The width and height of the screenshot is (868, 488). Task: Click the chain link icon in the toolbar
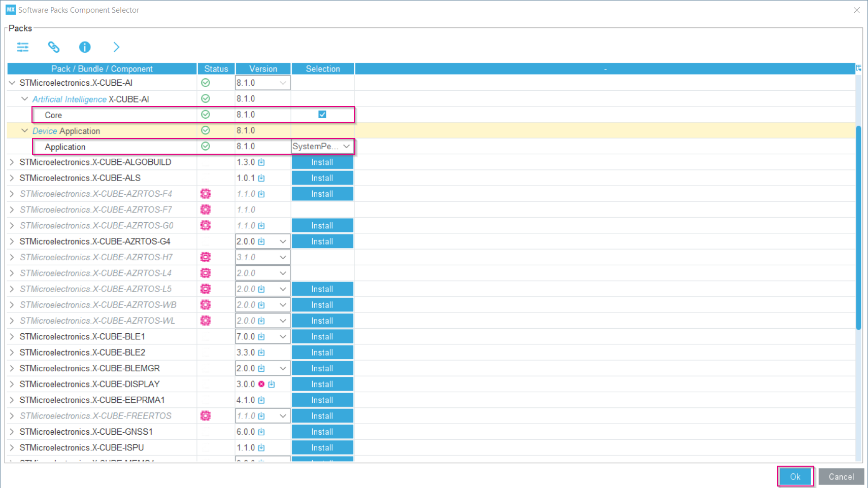tap(54, 47)
